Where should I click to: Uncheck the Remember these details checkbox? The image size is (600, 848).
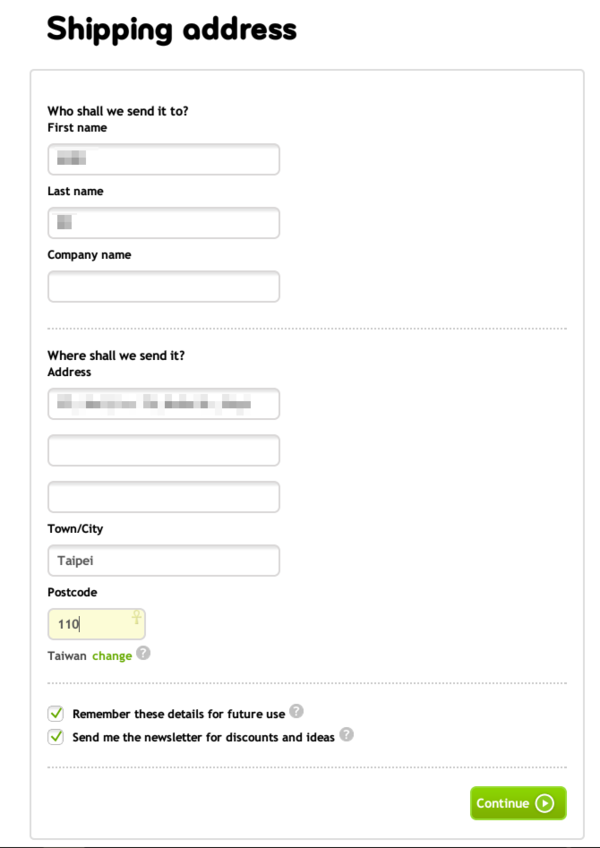pyautogui.click(x=56, y=714)
